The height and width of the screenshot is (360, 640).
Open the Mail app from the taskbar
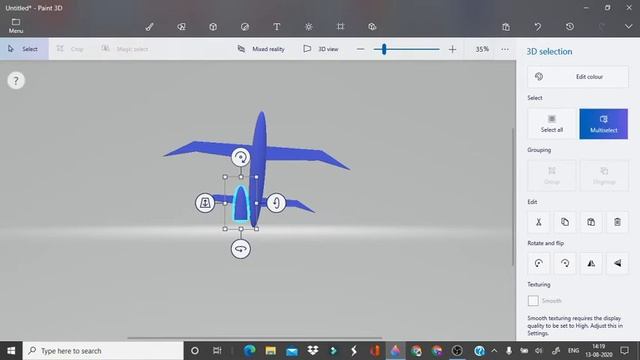coord(292,351)
